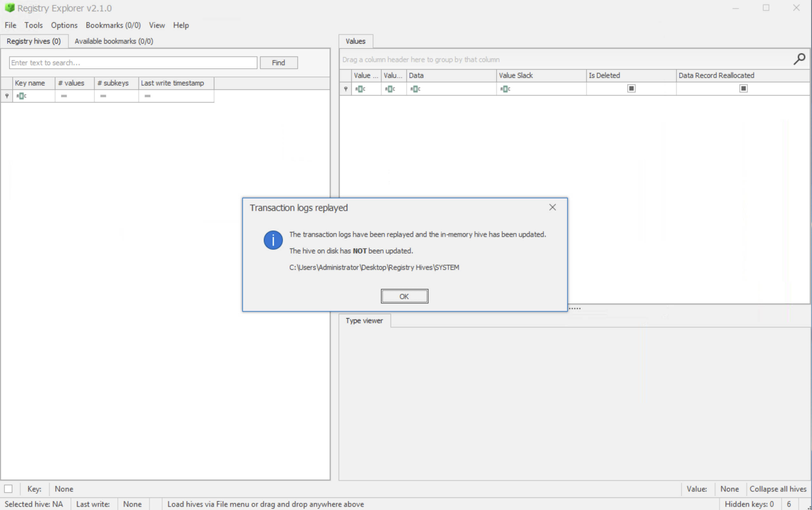Open the equals operator under # values
This screenshot has width=812, height=510.
tap(63, 96)
